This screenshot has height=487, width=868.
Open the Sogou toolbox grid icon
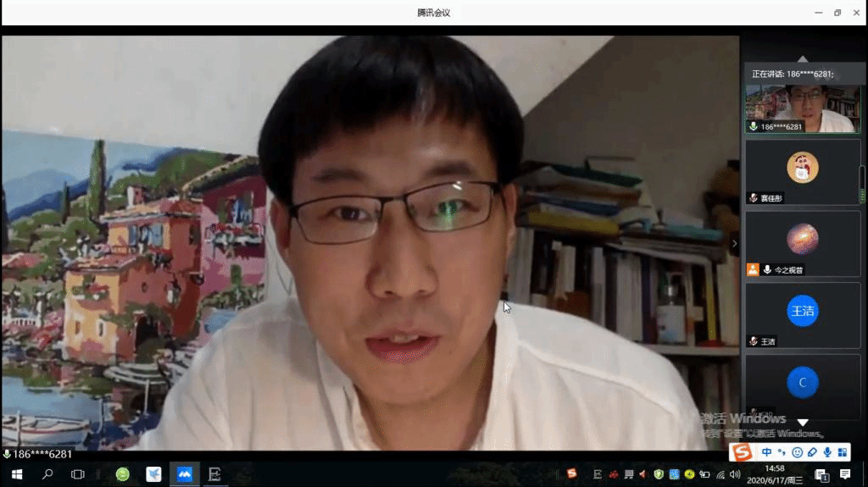tap(843, 452)
